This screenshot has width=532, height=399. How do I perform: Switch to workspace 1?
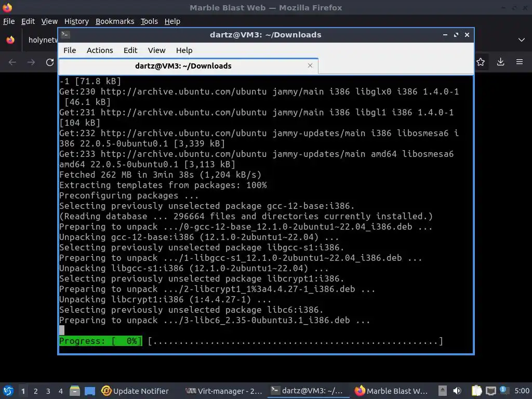[x=23, y=391]
